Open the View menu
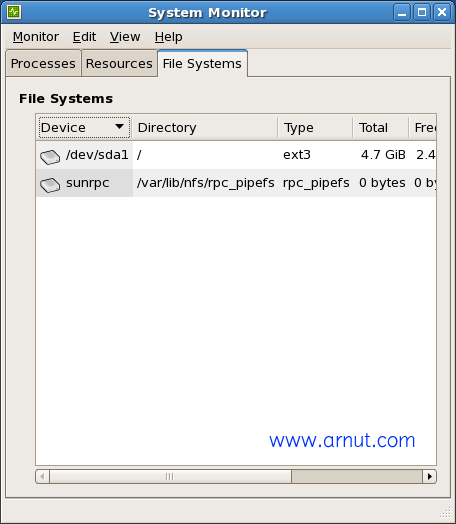Image resolution: width=456 pixels, height=524 pixels. (x=125, y=37)
